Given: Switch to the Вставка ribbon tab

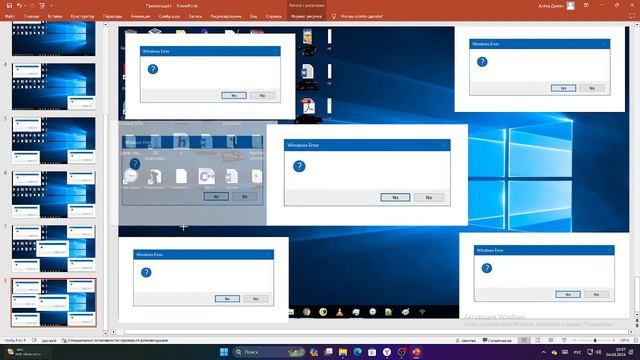Looking at the screenshot, I should (x=55, y=16).
